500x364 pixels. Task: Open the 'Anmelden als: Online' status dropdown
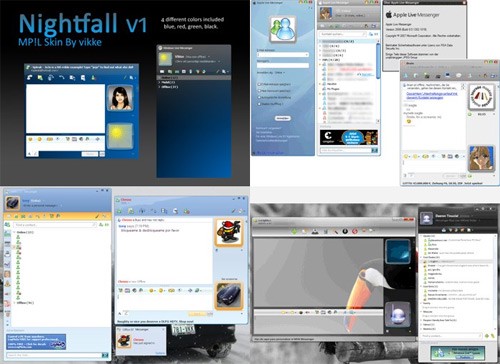(x=271, y=72)
